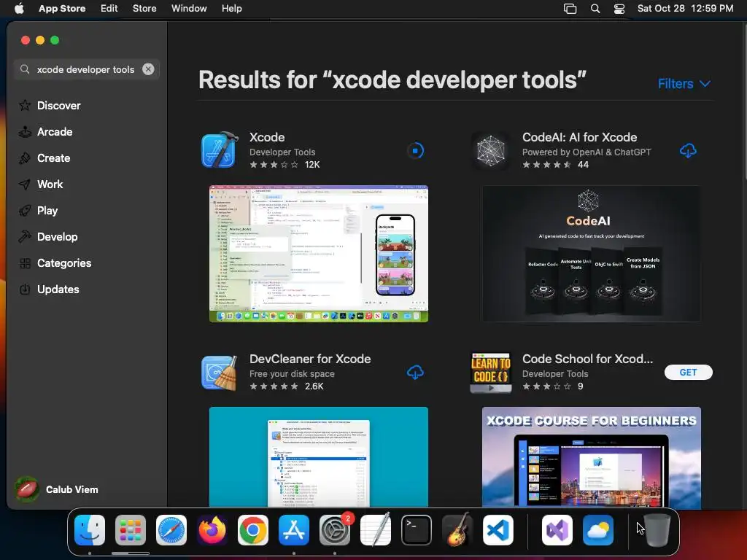The height and width of the screenshot is (560, 747).
Task: View the Xcode Course for Beginners preview
Action: (591, 456)
